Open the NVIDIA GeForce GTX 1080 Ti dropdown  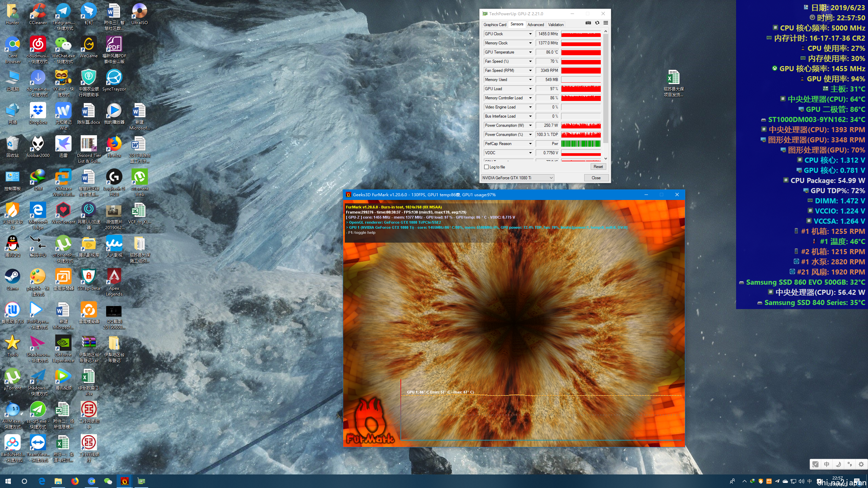pos(518,178)
